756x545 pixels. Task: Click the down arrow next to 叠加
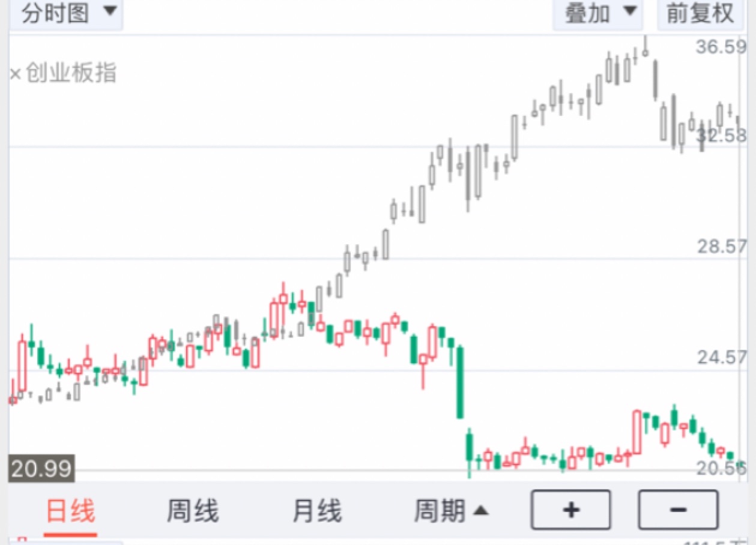[x=629, y=11]
